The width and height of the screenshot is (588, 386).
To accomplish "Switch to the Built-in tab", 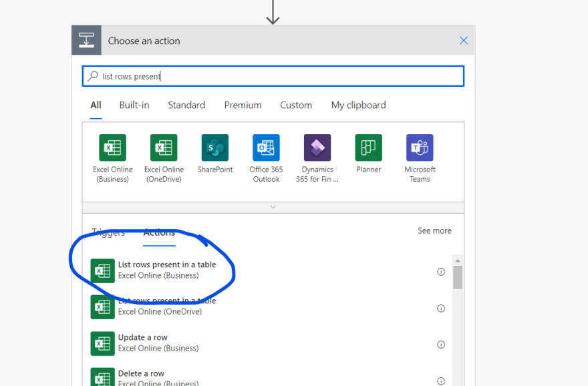I will (134, 106).
